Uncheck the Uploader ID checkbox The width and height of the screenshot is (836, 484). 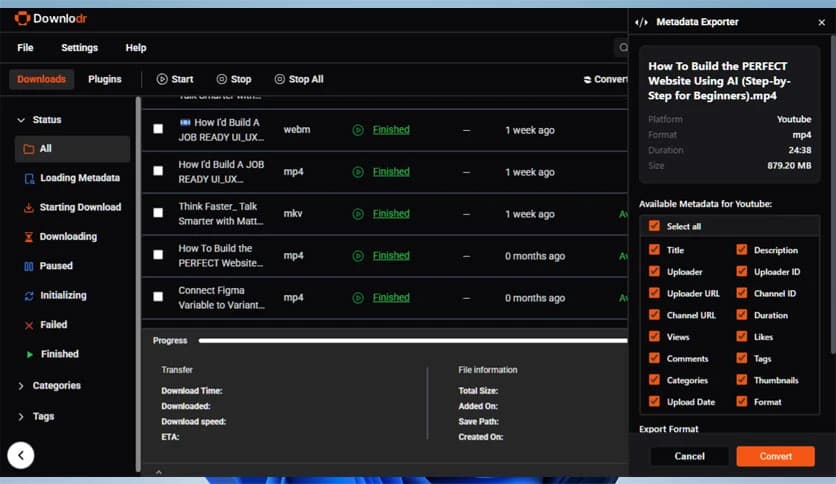click(x=742, y=271)
